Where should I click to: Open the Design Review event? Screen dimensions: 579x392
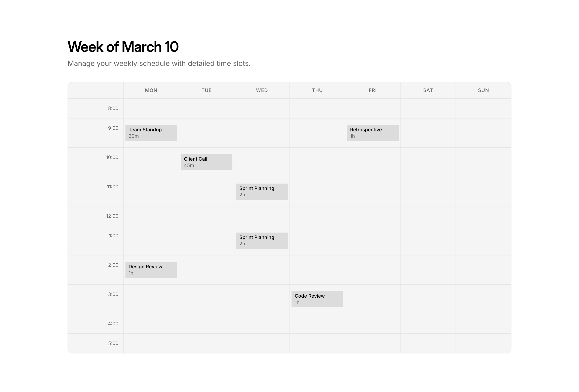point(151,270)
